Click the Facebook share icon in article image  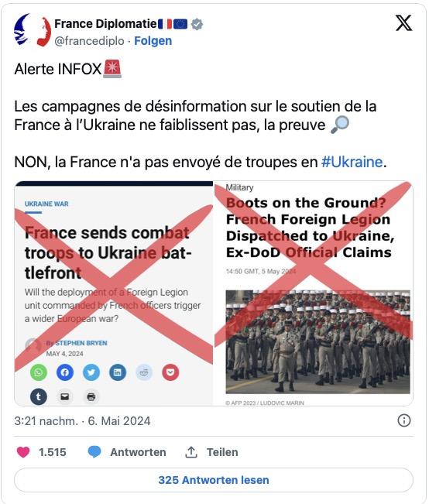(65, 372)
